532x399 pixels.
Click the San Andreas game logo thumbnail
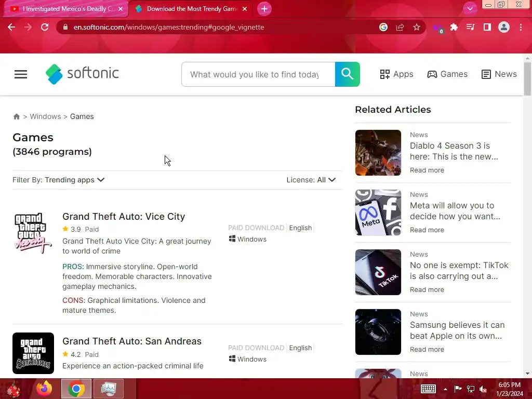(x=33, y=353)
